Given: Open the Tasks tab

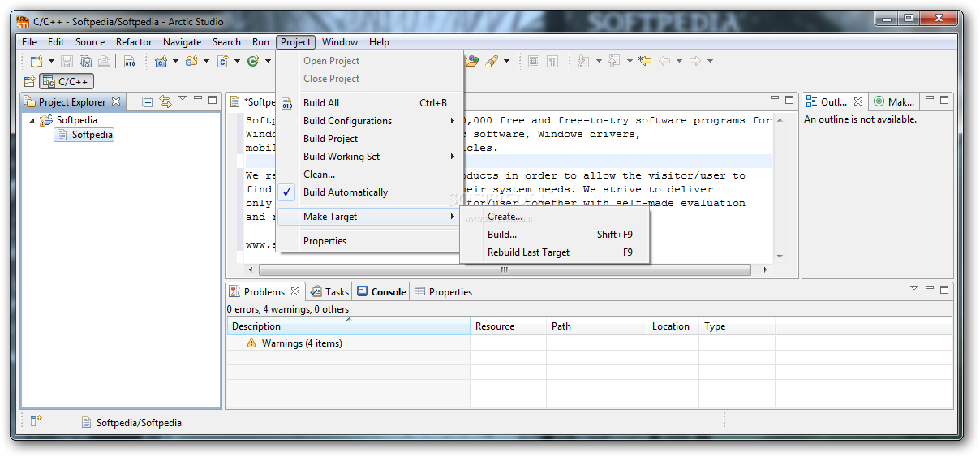Looking at the screenshot, I should (329, 291).
